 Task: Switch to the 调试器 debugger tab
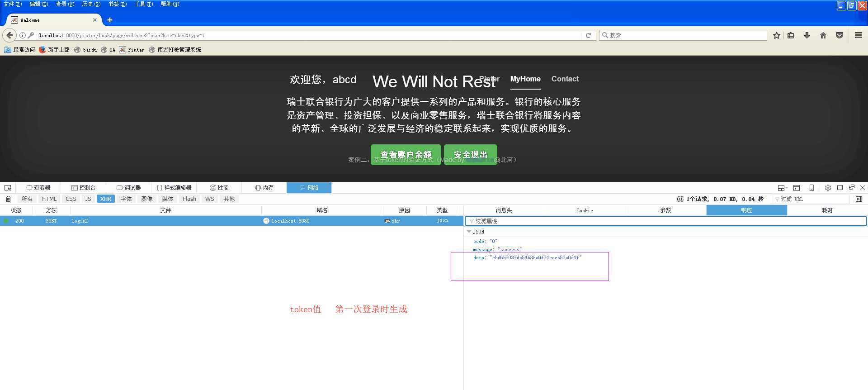tap(129, 188)
